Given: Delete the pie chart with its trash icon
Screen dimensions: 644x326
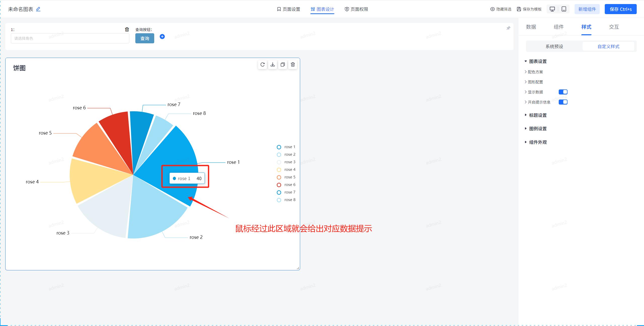Looking at the screenshot, I should tap(293, 65).
